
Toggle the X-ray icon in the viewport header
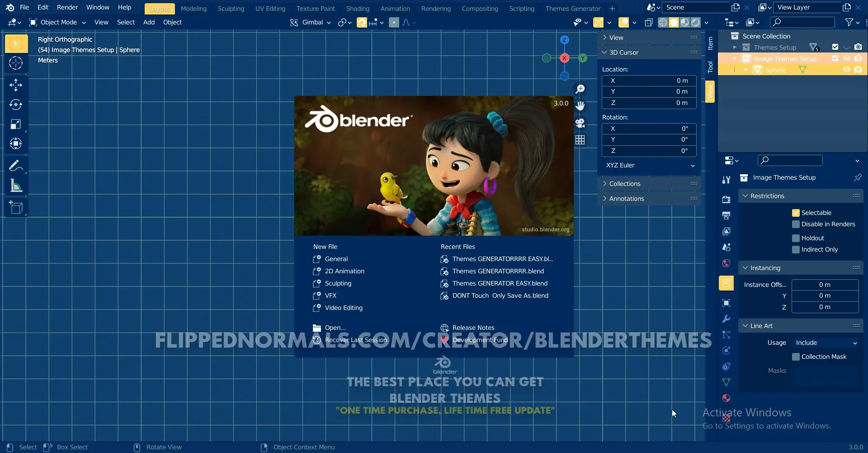click(x=649, y=22)
